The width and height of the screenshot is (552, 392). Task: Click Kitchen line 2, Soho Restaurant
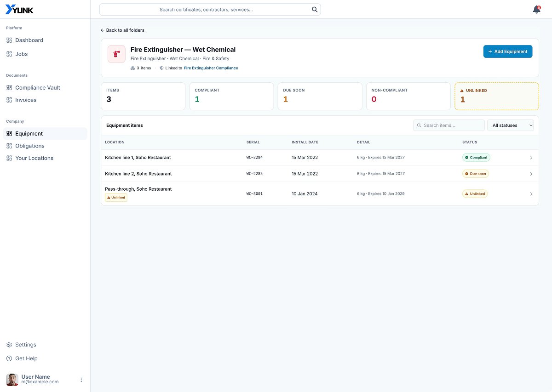point(138,174)
